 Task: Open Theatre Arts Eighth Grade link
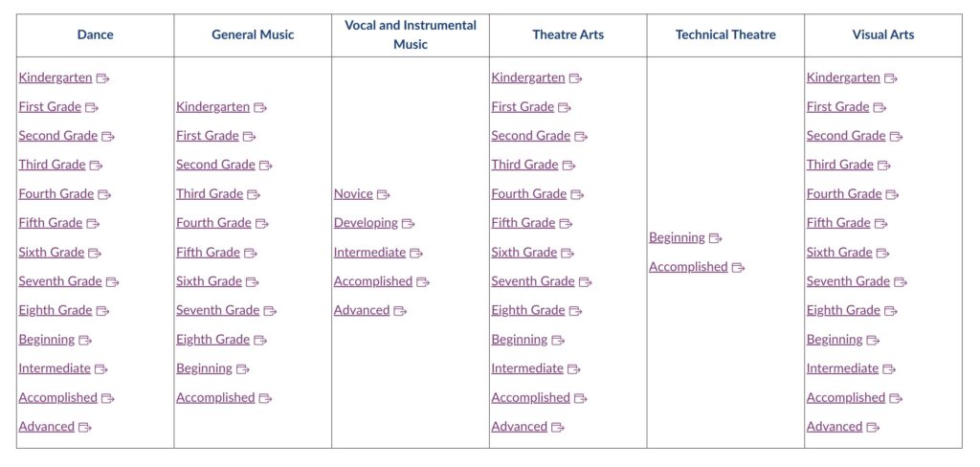coord(528,310)
